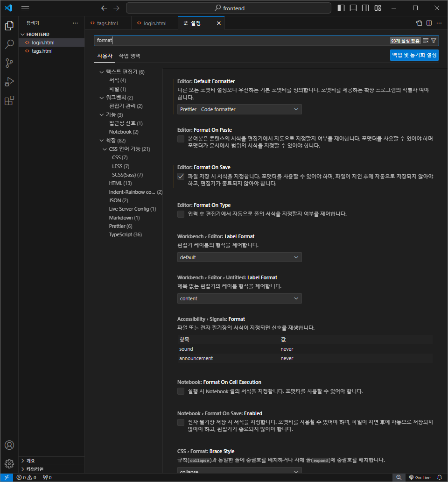
Task: Open settings JSON file icon
Action: 419,23
